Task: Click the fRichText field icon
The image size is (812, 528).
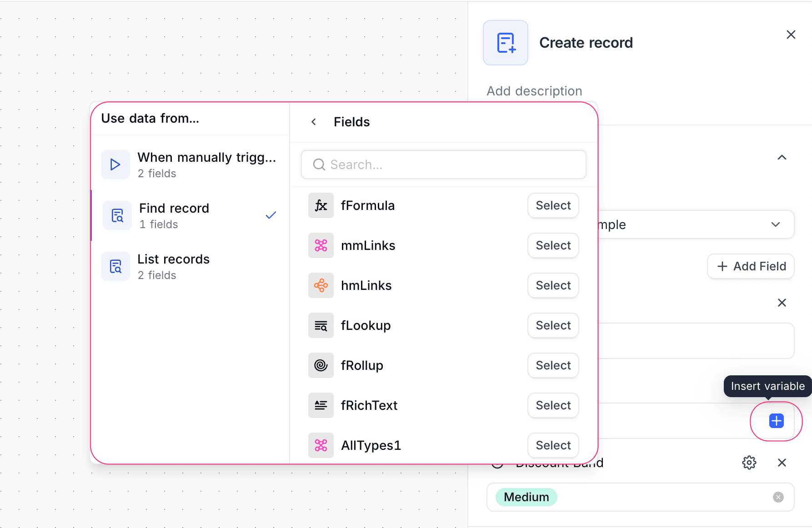Action: click(321, 405)
